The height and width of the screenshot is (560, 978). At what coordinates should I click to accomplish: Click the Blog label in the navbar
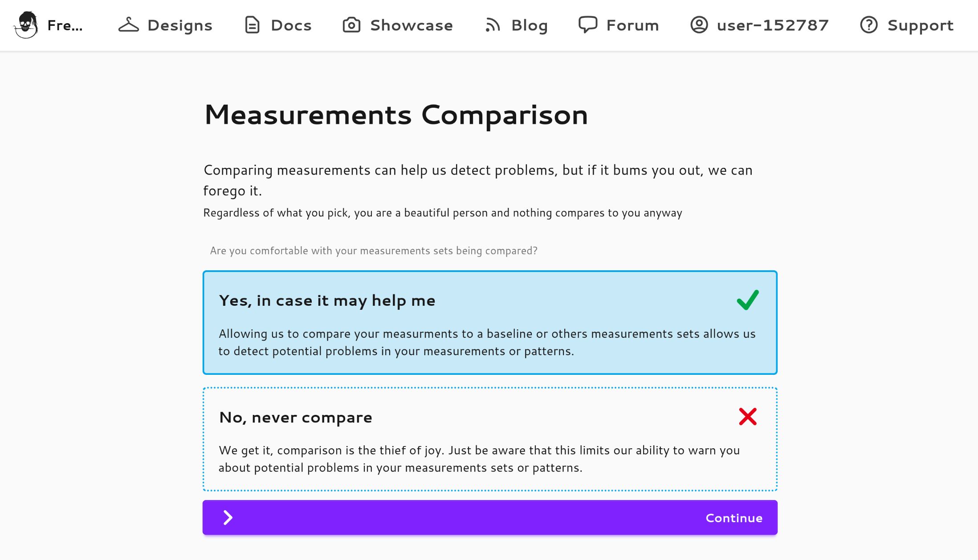(530, 25)
